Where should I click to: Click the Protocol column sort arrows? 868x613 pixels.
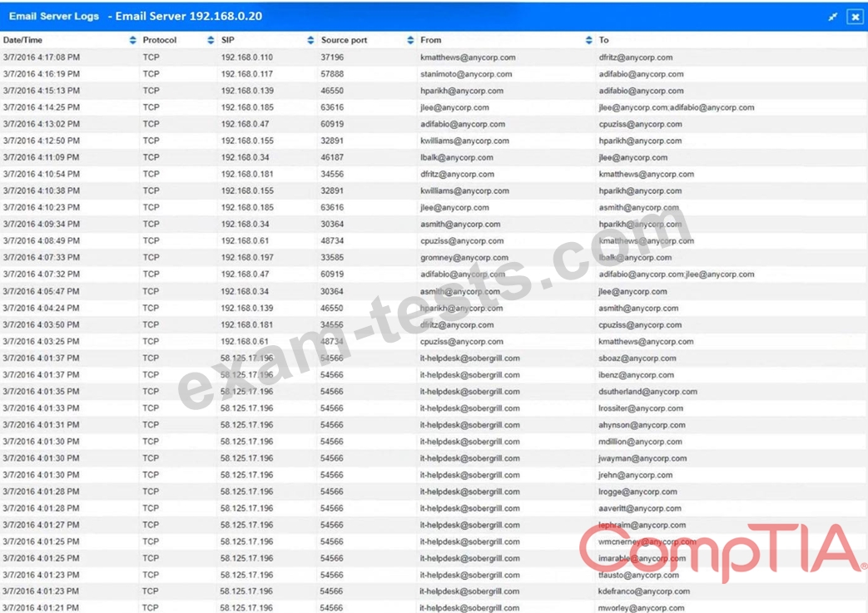click(x=211, y=40)
